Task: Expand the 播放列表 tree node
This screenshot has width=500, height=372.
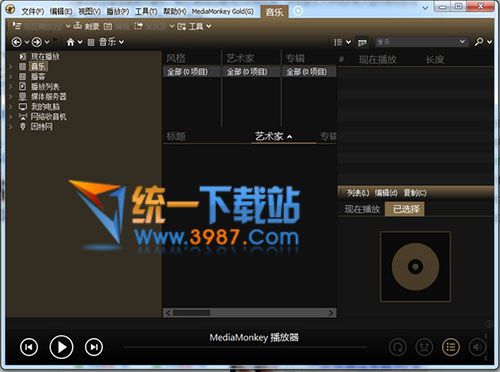Action: tap(11, 87)
